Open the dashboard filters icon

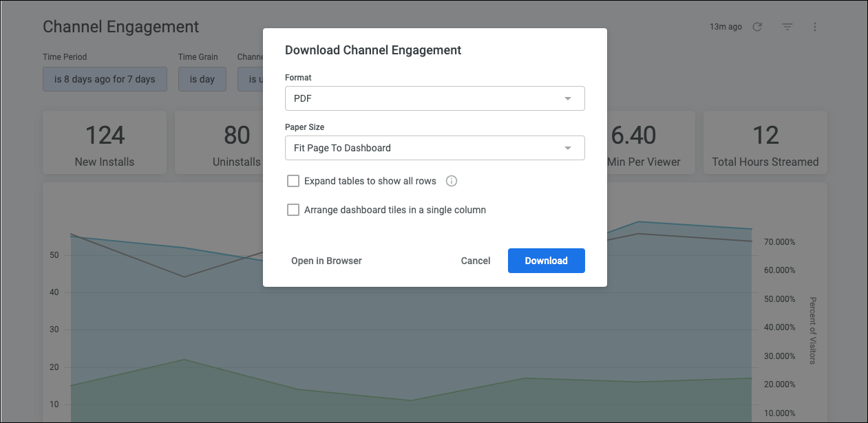coord(787,27)
